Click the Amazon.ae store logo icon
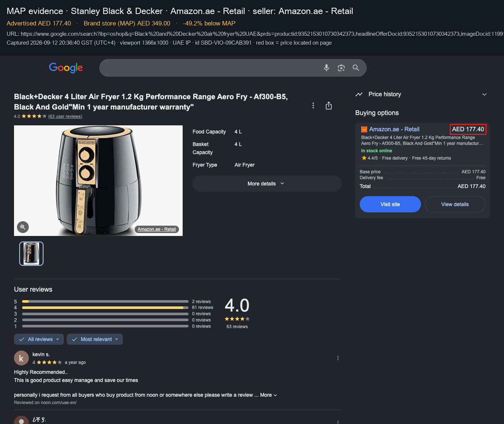Image resolution: width=504 pixels, height=424 pixels. click(364, 129)
